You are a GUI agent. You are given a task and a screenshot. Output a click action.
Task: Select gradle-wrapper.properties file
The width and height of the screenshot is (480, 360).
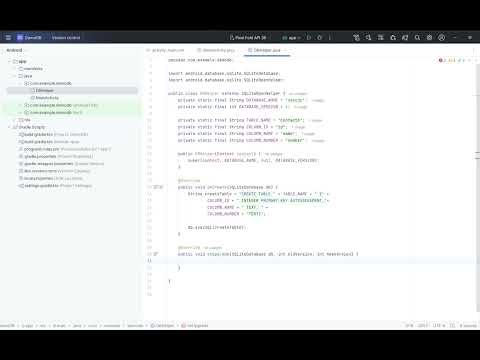61,164
